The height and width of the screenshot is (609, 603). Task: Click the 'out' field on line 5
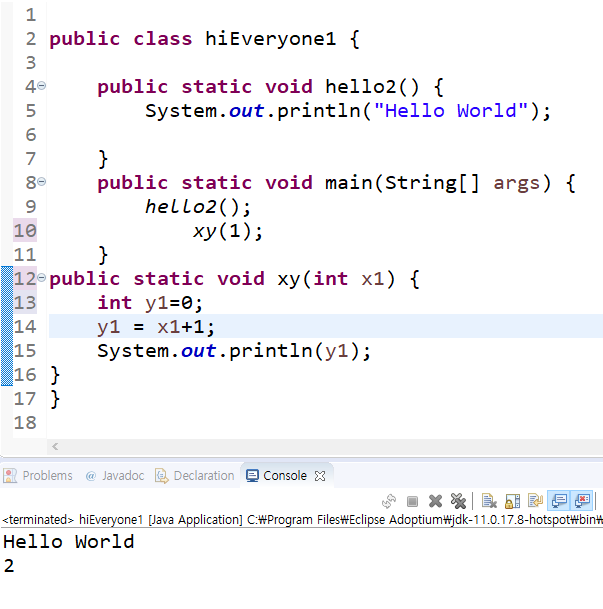click(x=247, y=111)
